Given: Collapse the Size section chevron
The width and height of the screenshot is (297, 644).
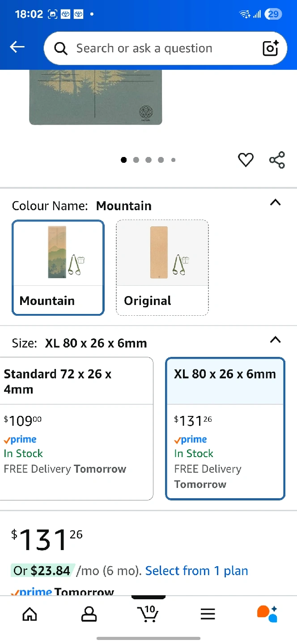Looking at the screenshot, I should coord(276,340).
